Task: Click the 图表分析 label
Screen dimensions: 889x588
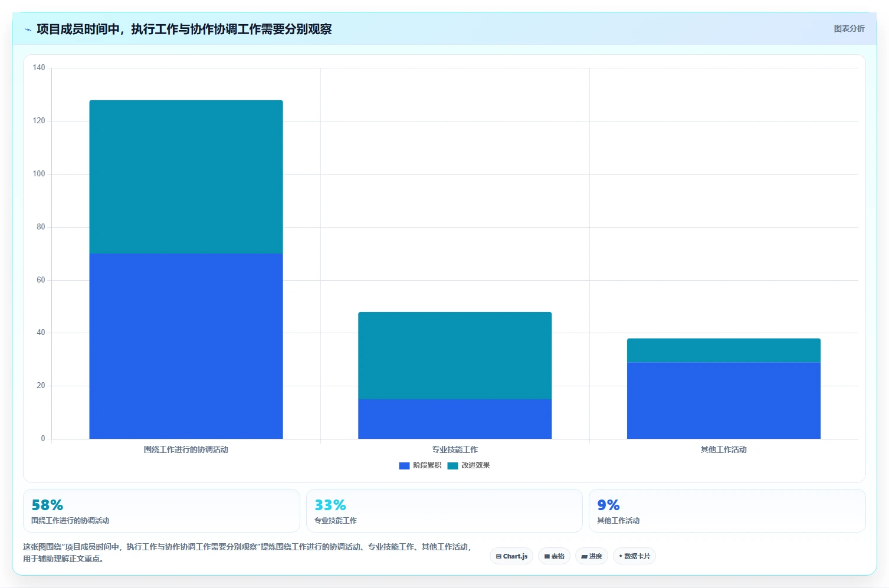Action: click(849, 28)
